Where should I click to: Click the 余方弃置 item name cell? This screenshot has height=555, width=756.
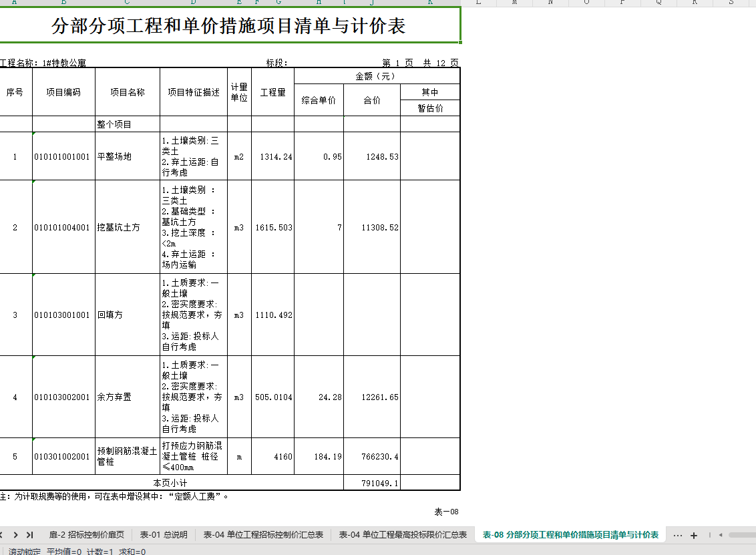(x=128, y=397)
